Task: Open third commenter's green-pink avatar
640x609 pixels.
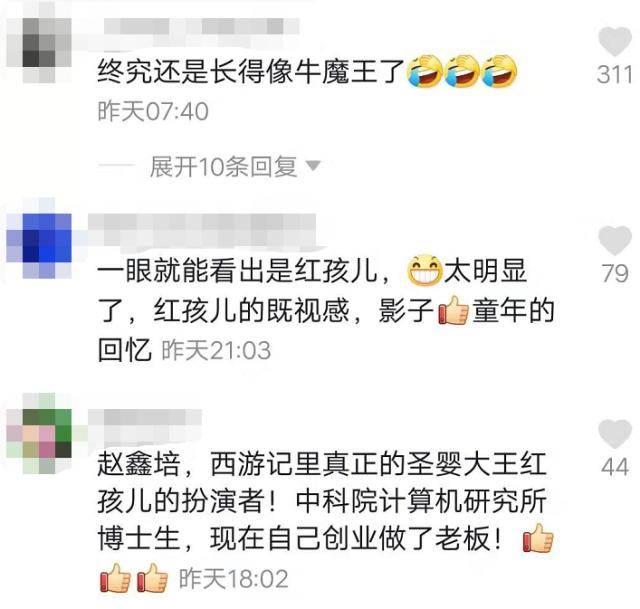Action: 39,433
